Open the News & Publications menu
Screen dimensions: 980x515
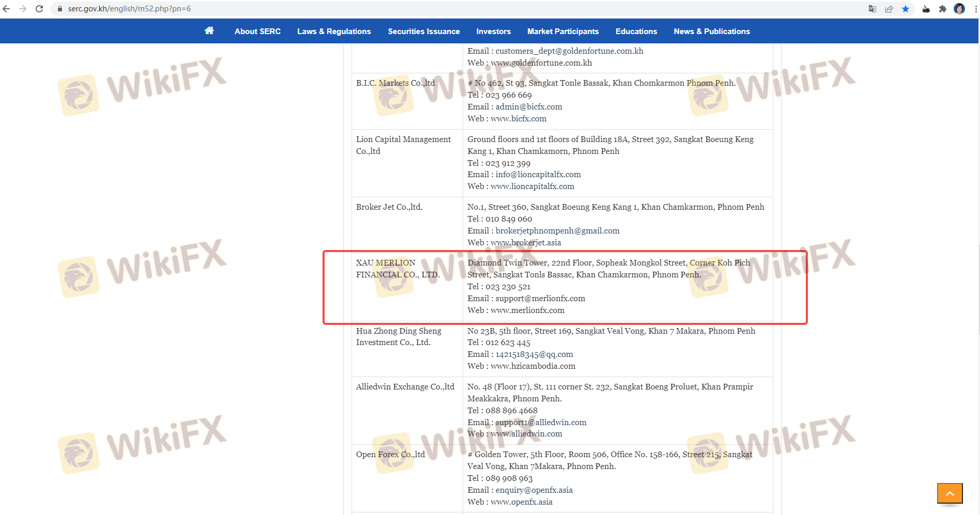(x=712, y=32)
